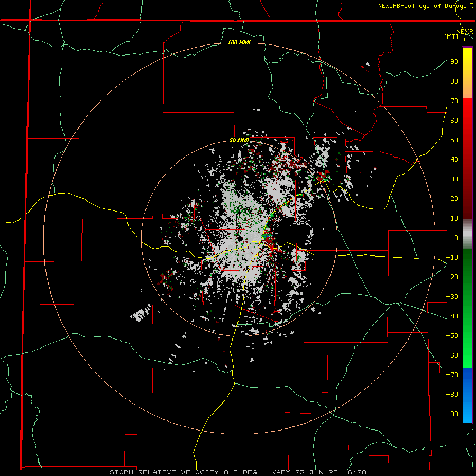Click the 70 value on velocity scale

point(454,101)
